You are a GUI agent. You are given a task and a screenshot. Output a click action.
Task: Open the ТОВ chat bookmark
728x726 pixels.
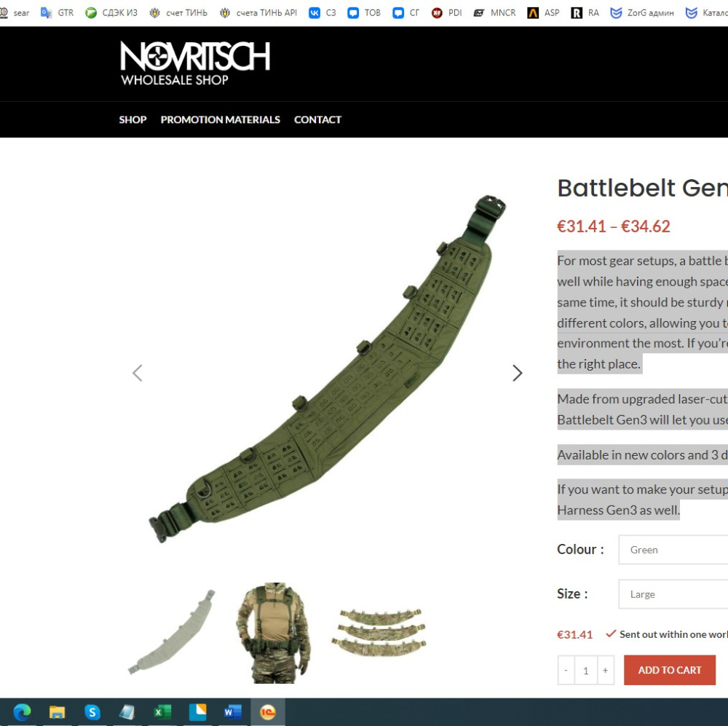pyautogui.click(x=364, y=12)
